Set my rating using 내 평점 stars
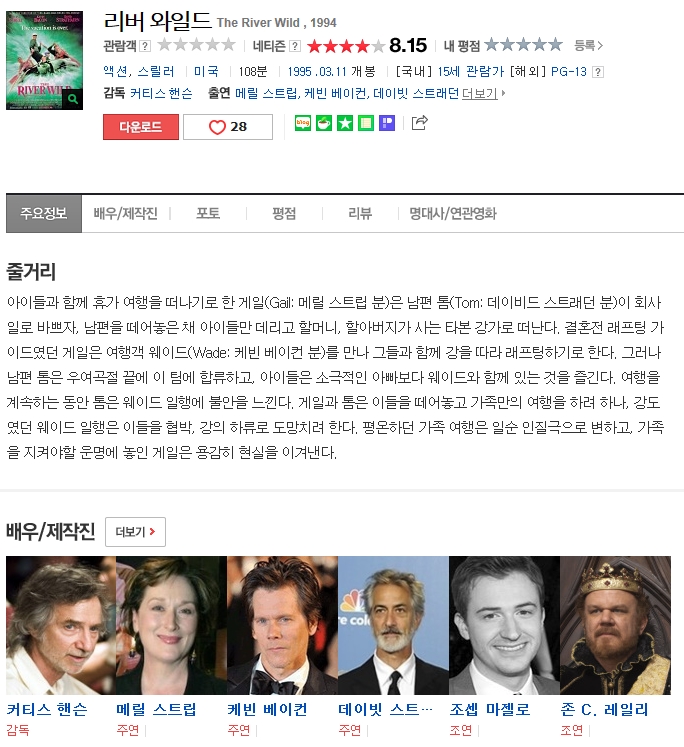The width and height of the screenshot is (684, 747). 523,45
